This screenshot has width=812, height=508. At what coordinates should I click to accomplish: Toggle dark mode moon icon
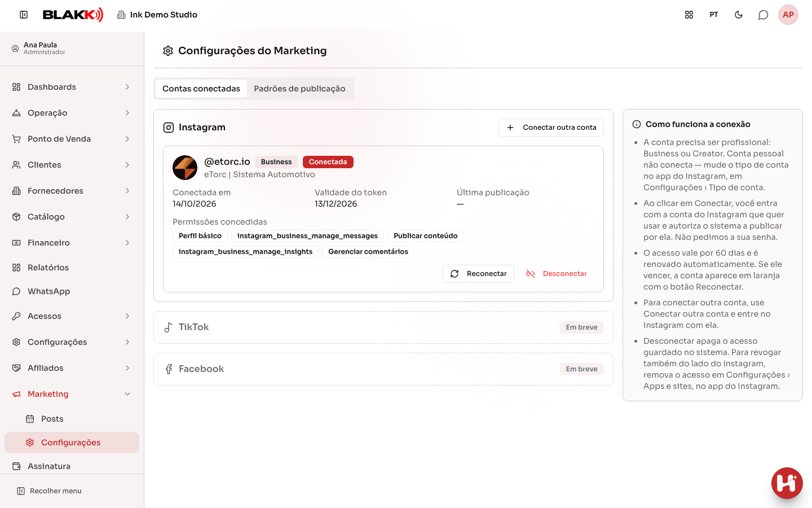click(739, 15)
